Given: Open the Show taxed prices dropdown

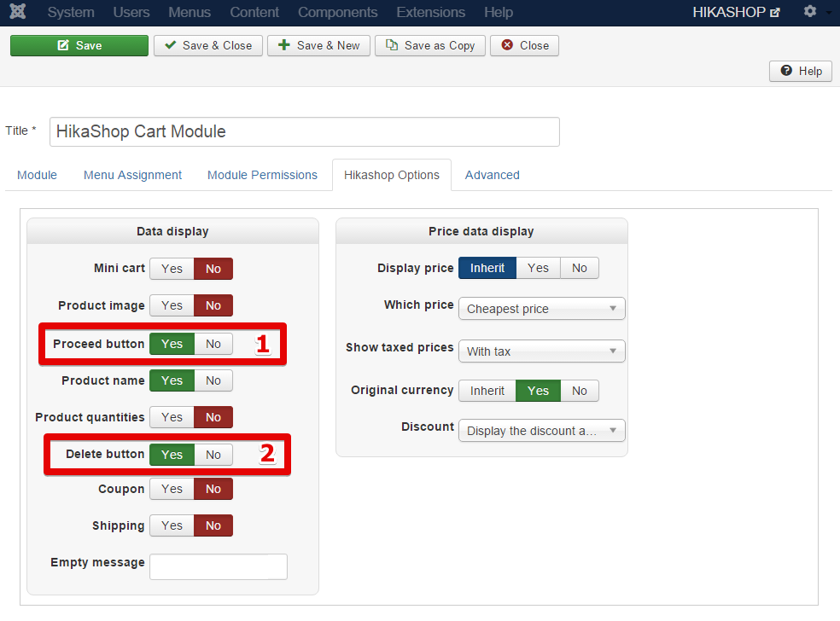Looking at the screenshot, I should (541, 351).
